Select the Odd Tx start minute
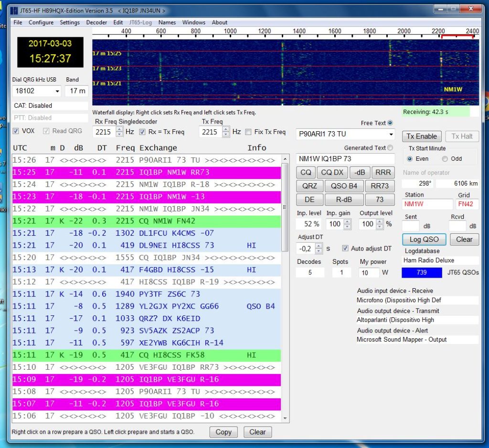 point(445,159)
